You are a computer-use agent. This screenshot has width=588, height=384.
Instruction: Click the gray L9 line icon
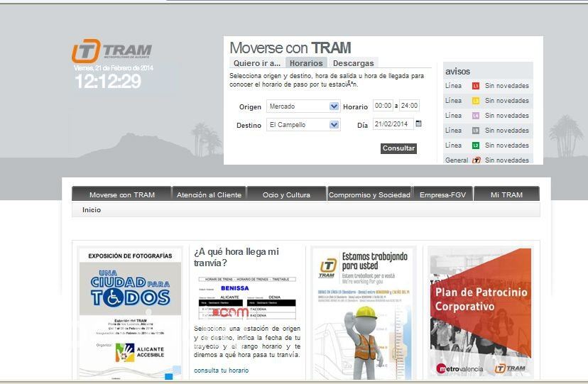pyautogui.click(x=476, y=131)
